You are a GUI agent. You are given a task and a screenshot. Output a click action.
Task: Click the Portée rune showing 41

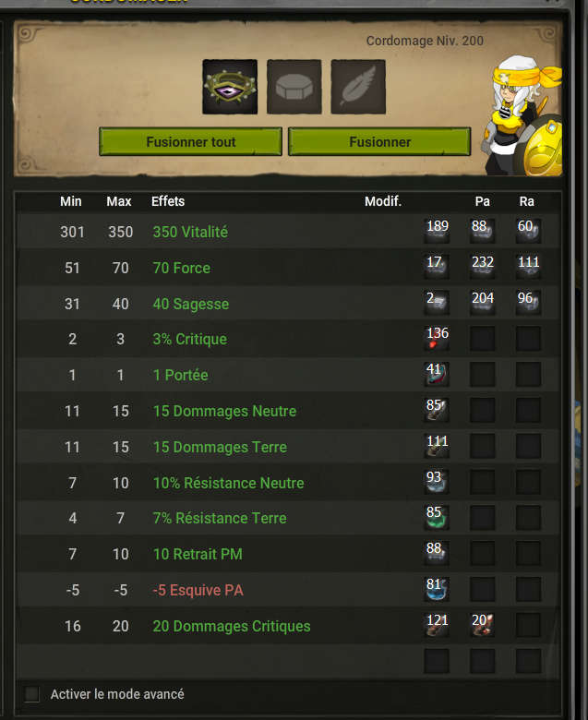[437, 374]
